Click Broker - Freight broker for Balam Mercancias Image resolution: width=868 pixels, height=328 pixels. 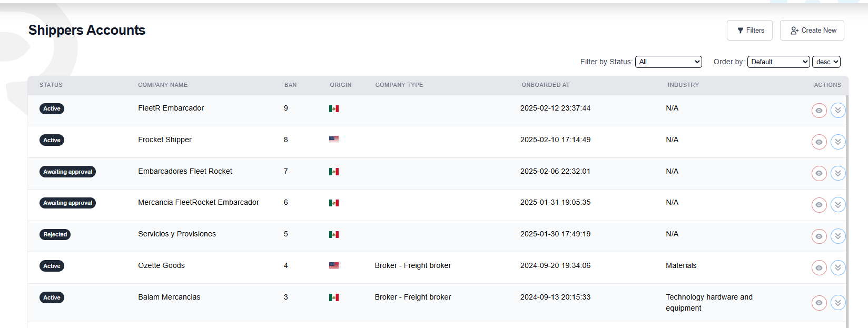[413, 297]
